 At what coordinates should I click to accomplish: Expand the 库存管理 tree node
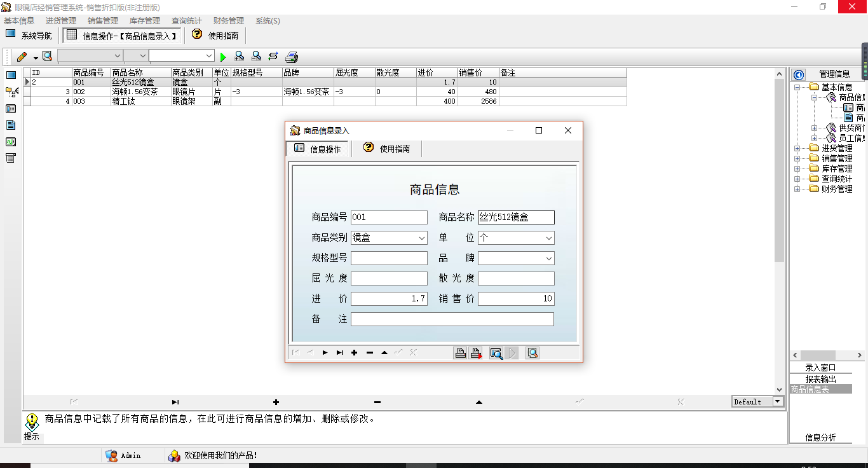(797, 169)
